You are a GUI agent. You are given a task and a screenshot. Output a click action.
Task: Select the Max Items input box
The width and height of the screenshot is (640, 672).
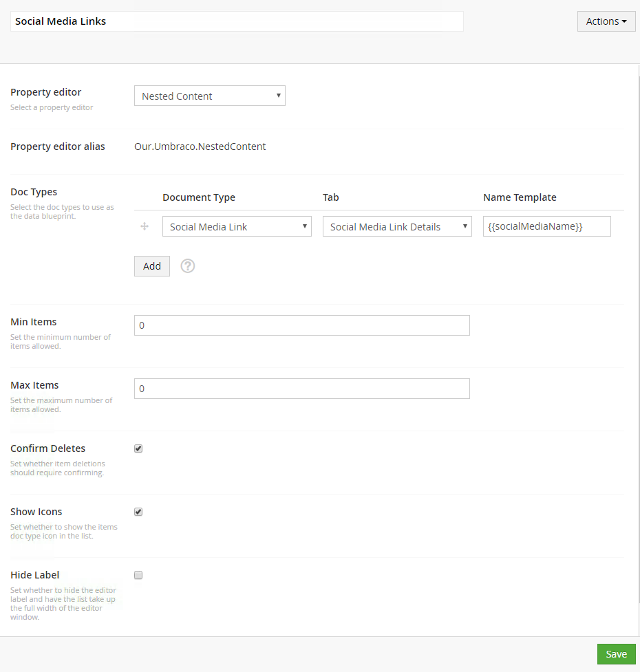coord(301,389)
